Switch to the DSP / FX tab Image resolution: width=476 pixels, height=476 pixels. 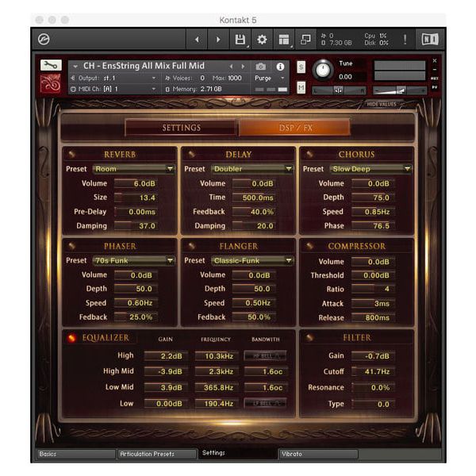[295, 128]
